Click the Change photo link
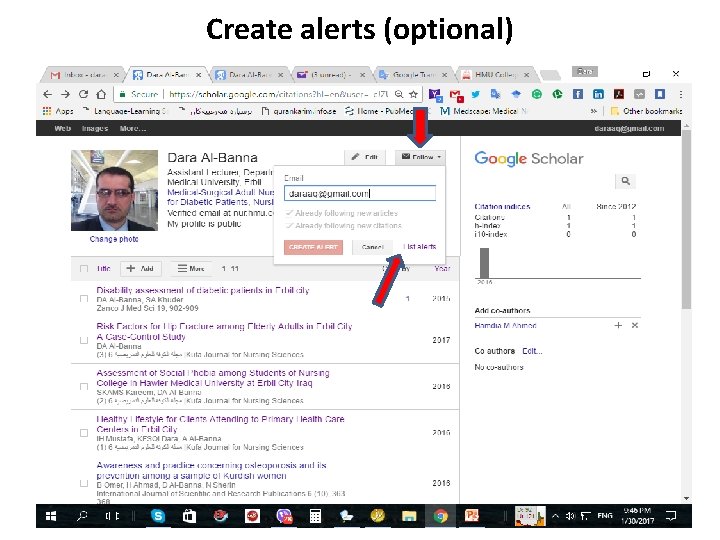720x540 pixels. [114, 239]
